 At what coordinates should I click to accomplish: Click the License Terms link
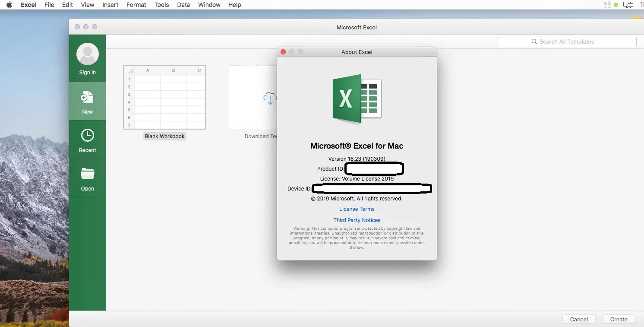click(357, 209)
